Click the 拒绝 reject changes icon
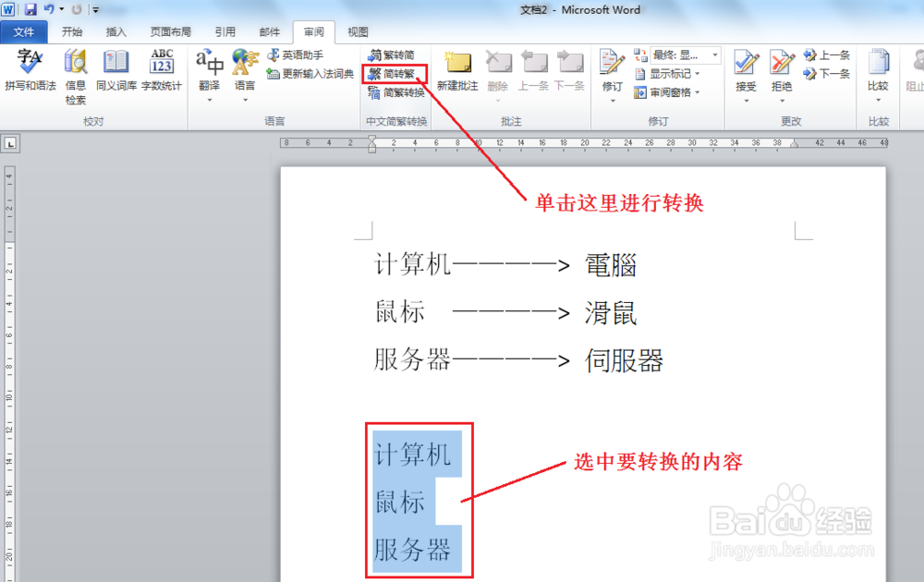The width and height of the screenshot is (924, 582). coord(782,65)
